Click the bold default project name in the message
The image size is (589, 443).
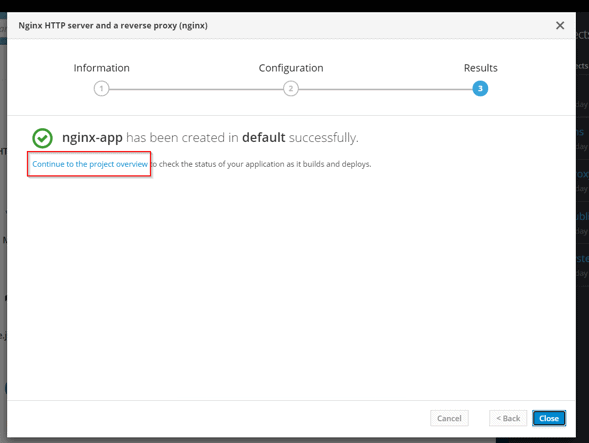click(x=263, y=138)
